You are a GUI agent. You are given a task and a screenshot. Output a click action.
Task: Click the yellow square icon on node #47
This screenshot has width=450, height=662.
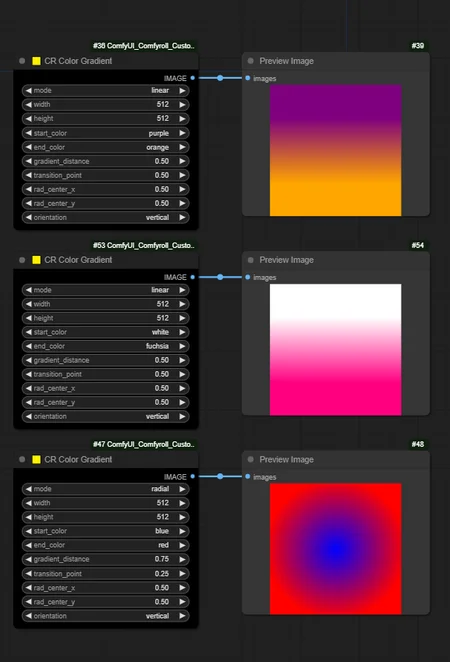point(36,459)
